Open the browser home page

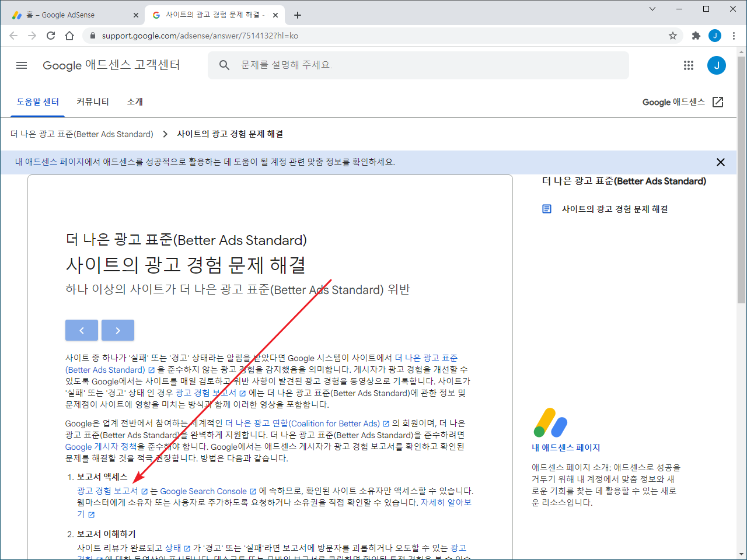click(69, 36)
